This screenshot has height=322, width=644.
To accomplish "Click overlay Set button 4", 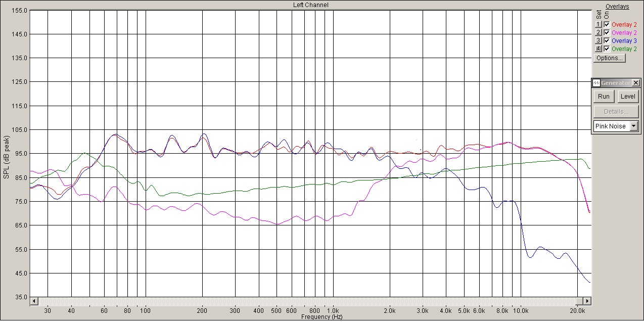I will (x=598, y=49).
